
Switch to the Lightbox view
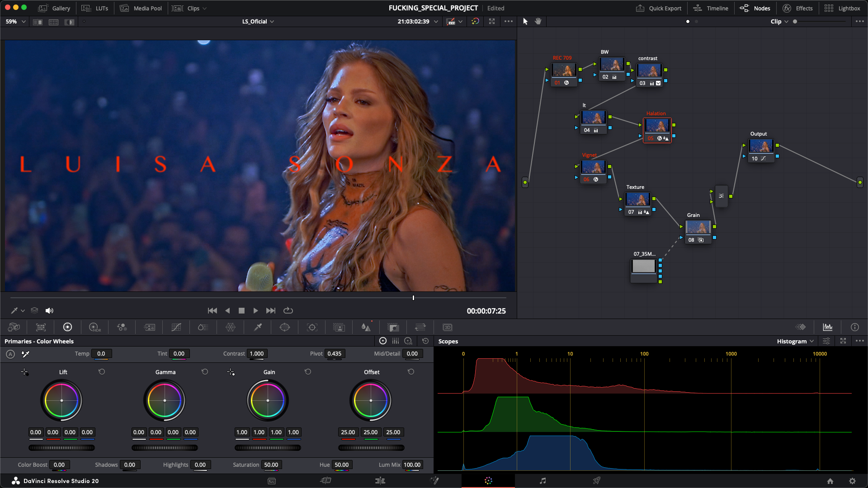pyautogui.click(x=842, y=8)
